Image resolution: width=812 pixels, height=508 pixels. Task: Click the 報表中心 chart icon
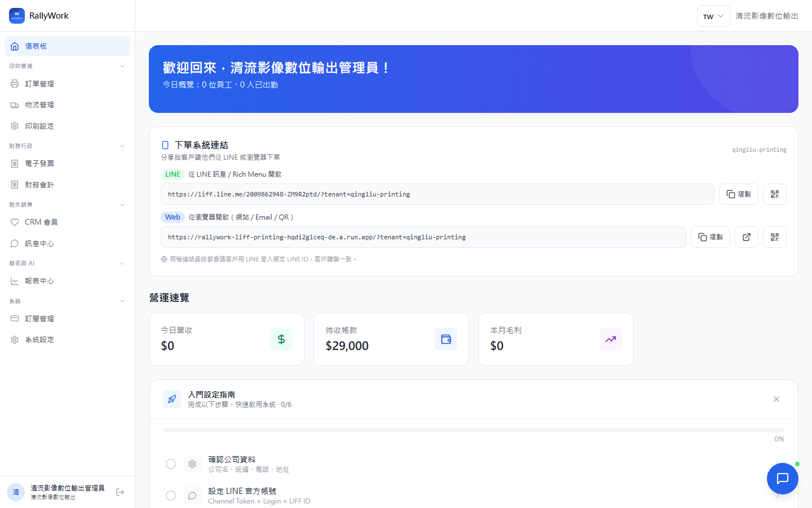coord(15,281)
